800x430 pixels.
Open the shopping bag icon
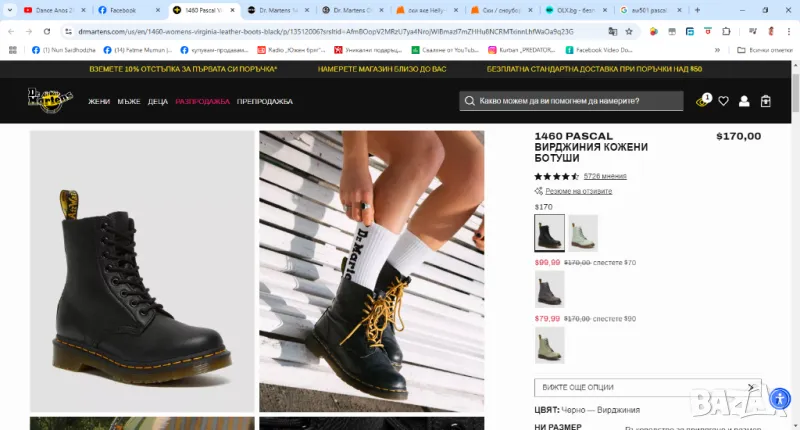pyautogui.click(x=766, y=101)
